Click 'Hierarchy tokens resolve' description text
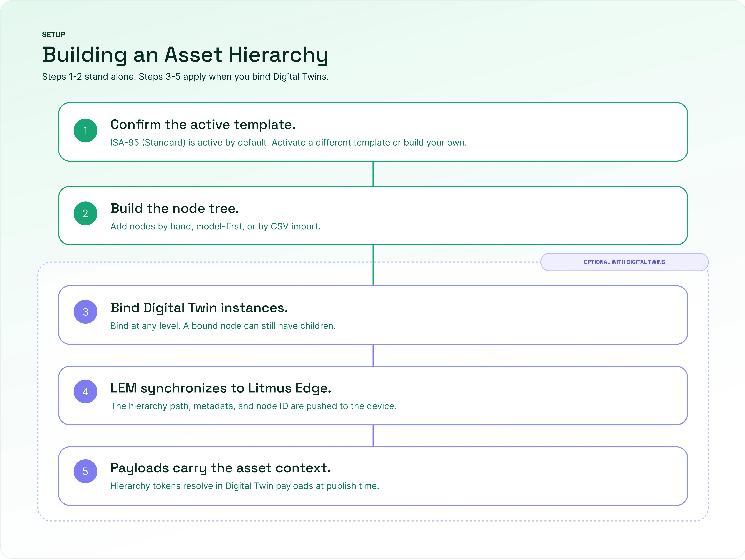The height and width of the screenshot is (560, 745). pos(245,486)
